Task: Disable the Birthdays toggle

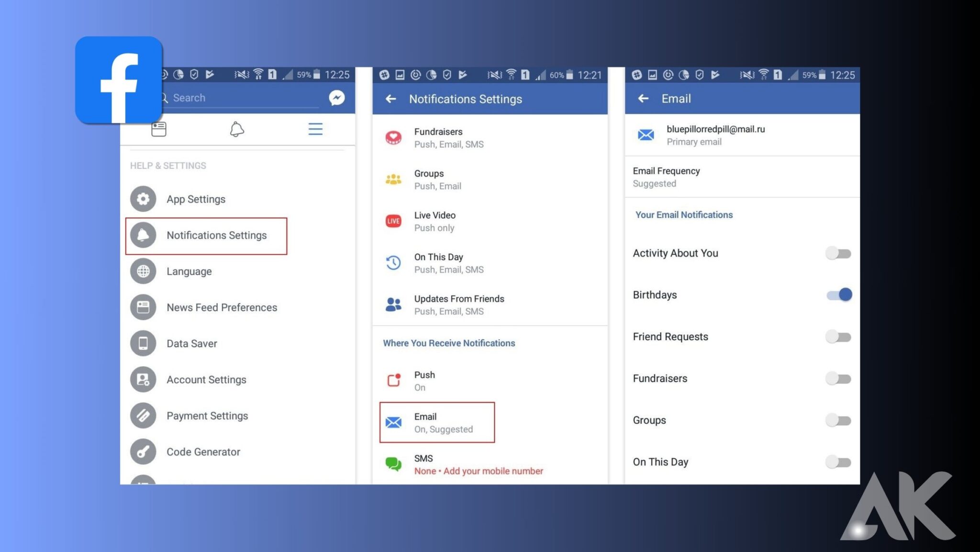Action: pyautogui.click(x=838, y=294)
